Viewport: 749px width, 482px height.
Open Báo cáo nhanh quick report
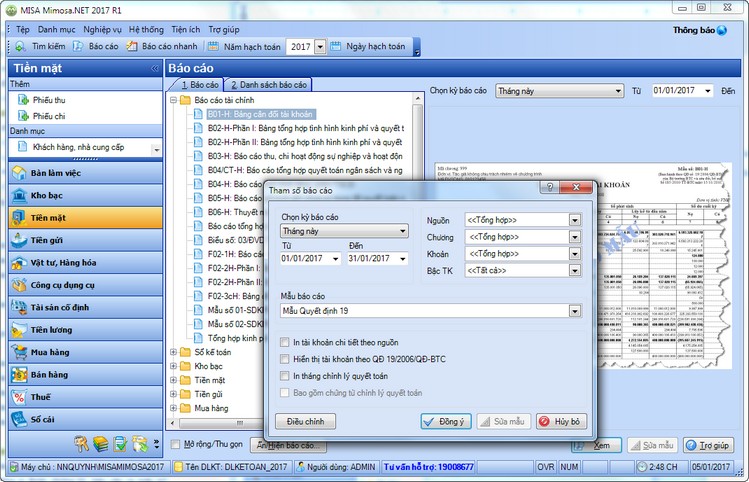pyautogui.click(x=162, y=46)
